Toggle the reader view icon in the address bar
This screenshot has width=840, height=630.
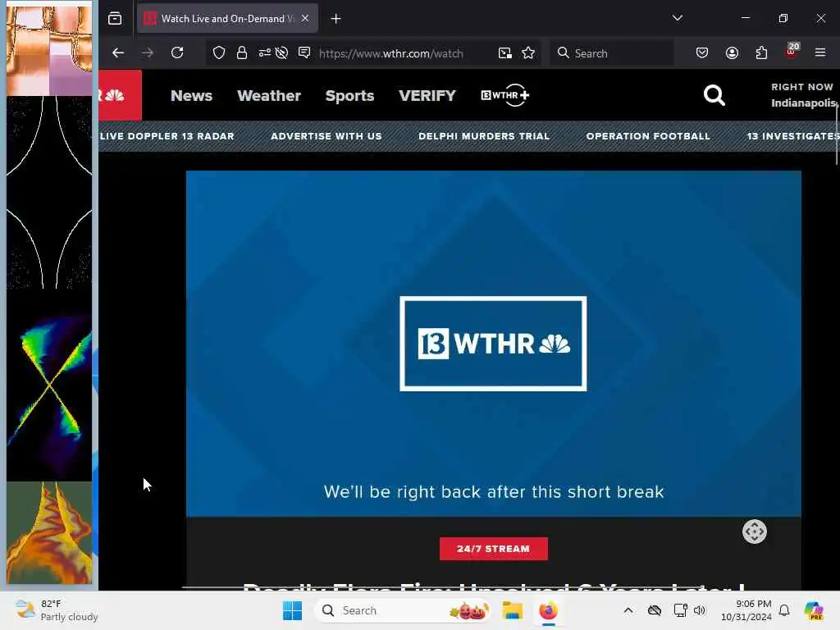click(304, 52)
